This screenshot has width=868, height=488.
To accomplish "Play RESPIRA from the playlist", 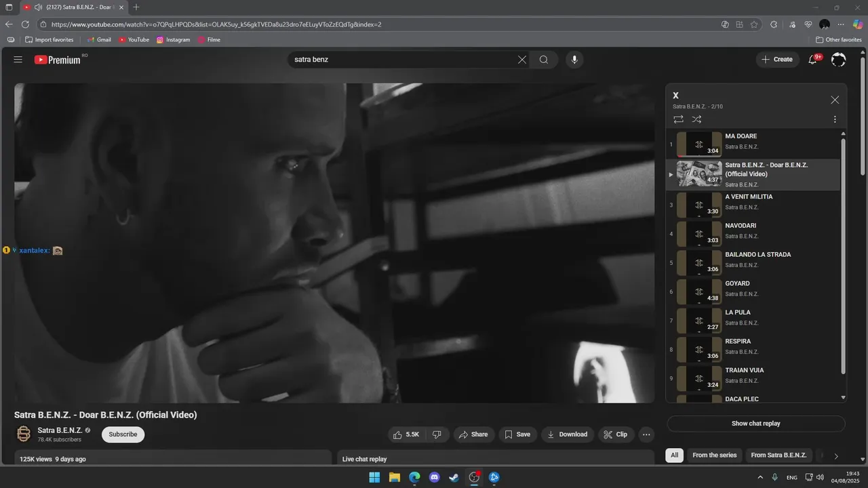I will pos(753,350).
